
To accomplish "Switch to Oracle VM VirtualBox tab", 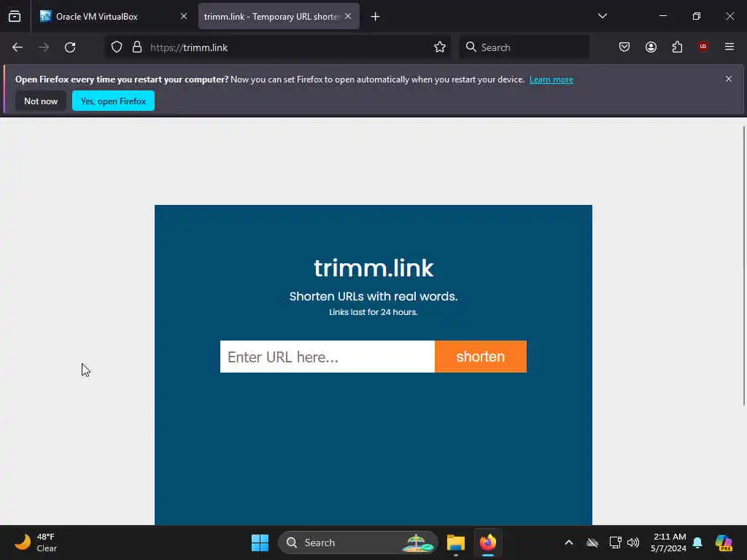I will [113, 16].
